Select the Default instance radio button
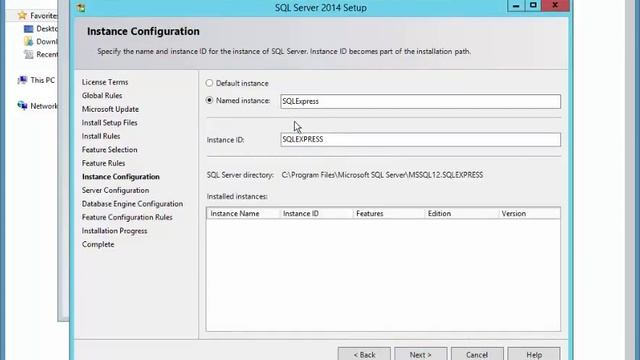Viewport: 640px width, 360px height. click(x=209, y=83)
